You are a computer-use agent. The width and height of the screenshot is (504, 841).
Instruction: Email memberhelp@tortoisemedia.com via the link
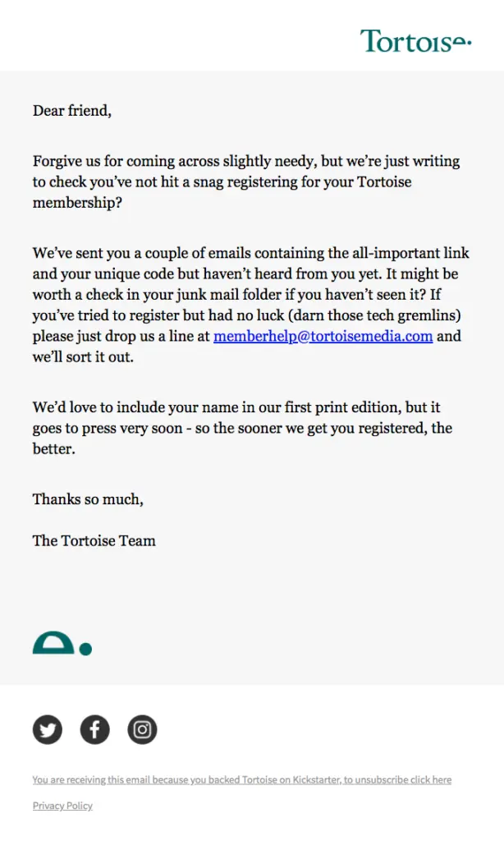click(x=323, y=336)
